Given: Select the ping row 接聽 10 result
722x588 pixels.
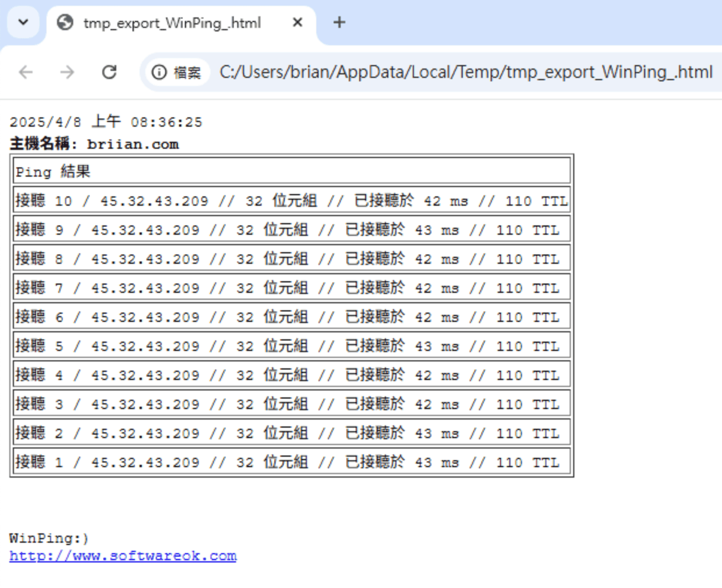Looking at the screenshot, I should click(x=291, y=201).
